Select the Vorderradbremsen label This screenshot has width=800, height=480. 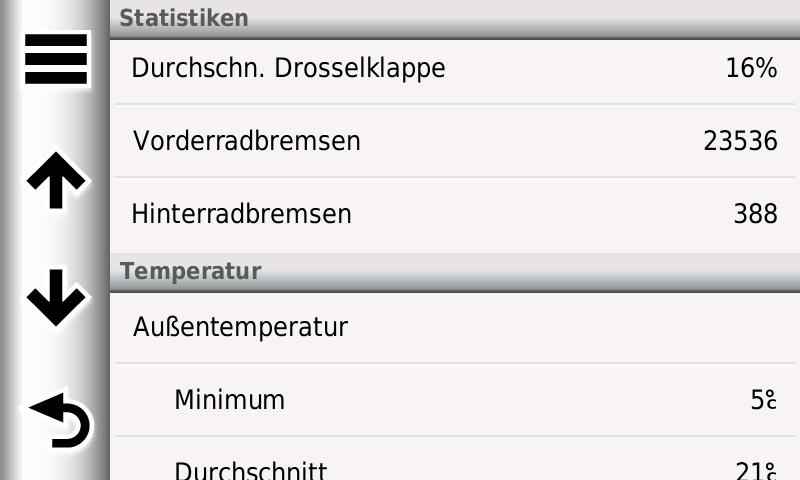coord(246,141)
